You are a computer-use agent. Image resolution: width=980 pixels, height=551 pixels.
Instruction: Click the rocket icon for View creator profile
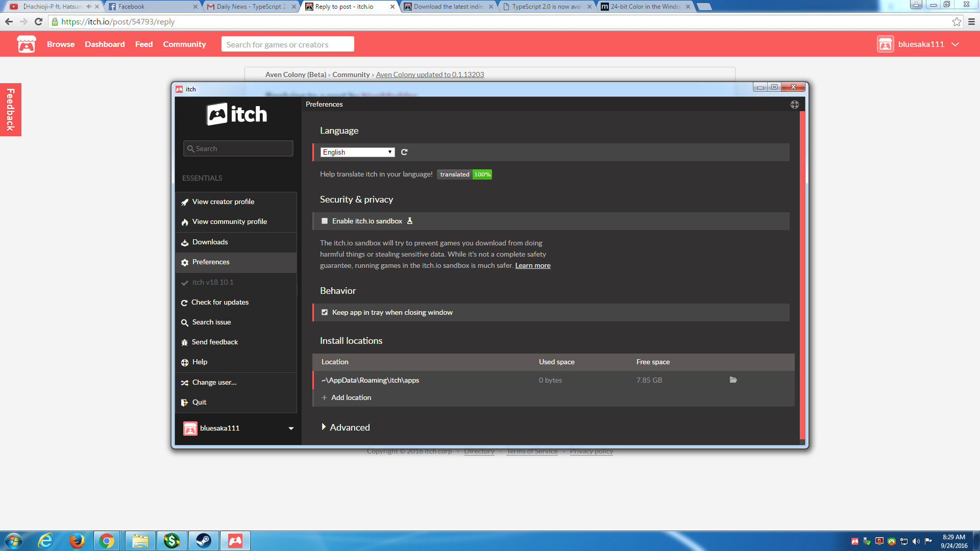(x=185, y=202)
